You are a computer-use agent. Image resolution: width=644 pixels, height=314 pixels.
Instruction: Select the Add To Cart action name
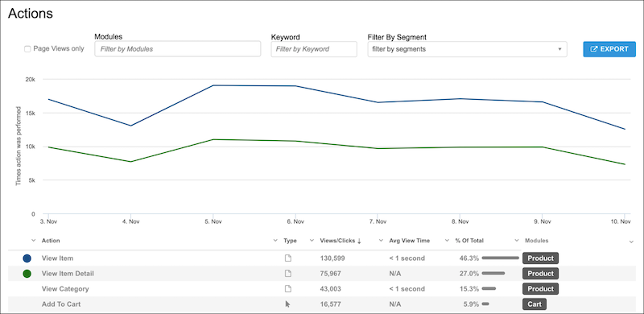tap(61, 304)
